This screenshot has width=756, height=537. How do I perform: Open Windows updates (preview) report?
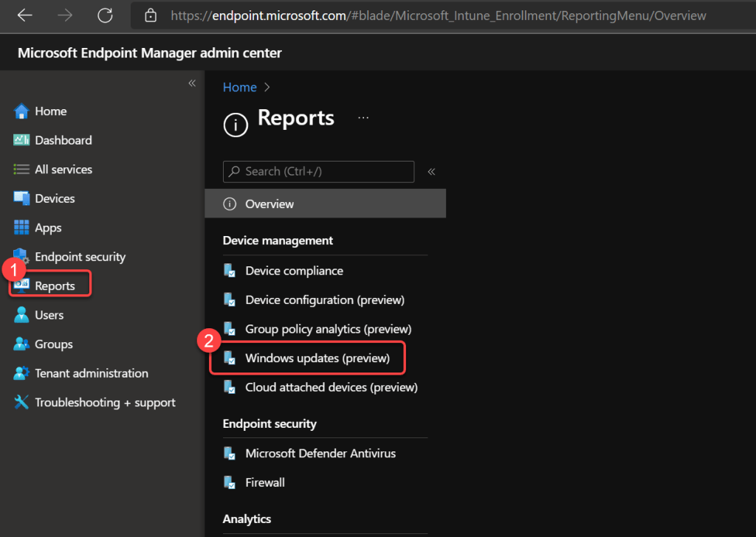[x=317, y=358]
